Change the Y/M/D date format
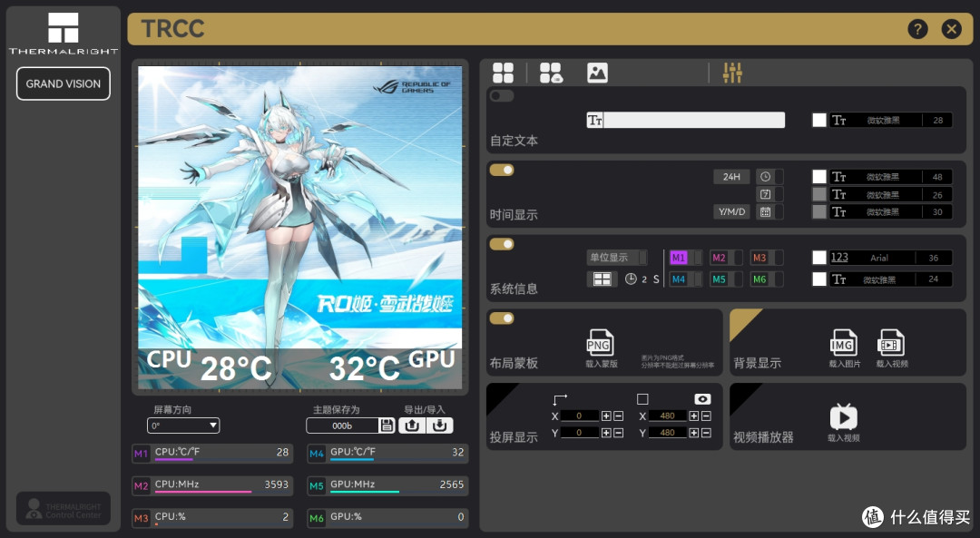Viewport: 980px width, 538px height. click(731, 211)
